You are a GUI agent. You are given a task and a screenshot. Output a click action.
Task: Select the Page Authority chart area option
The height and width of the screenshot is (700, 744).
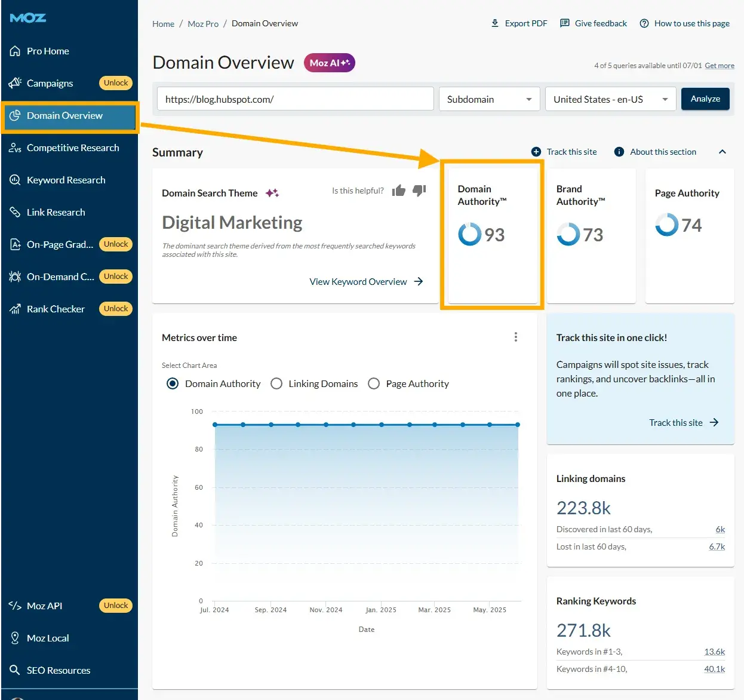(374, 383)
